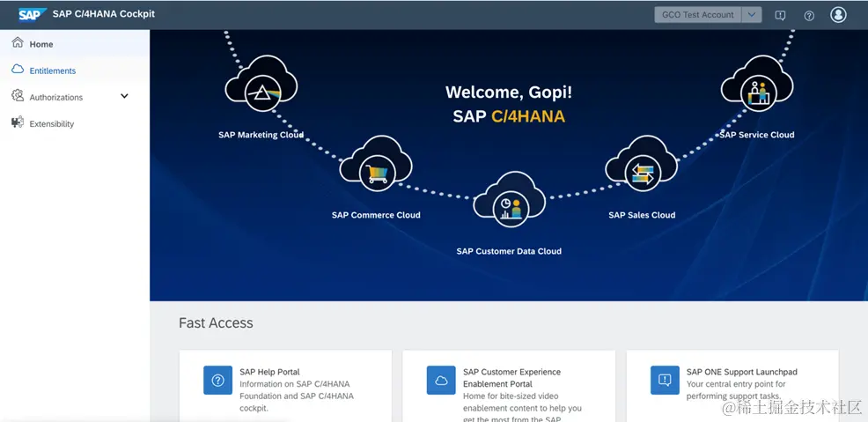868x422 pixels.
Task: Select the SAP Service Cloud label
Action: pos(757,135)
